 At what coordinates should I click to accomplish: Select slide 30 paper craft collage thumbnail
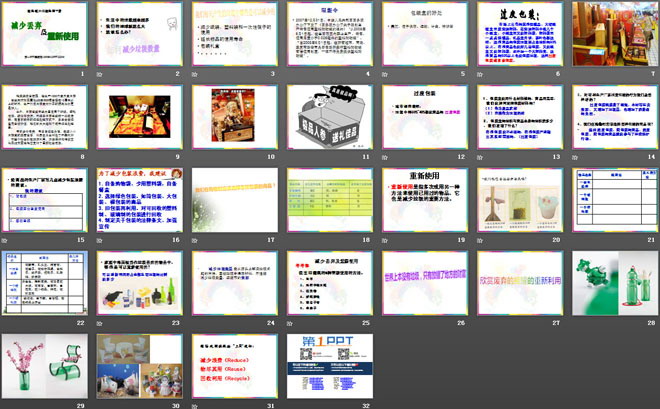click(x=140, y=366)
